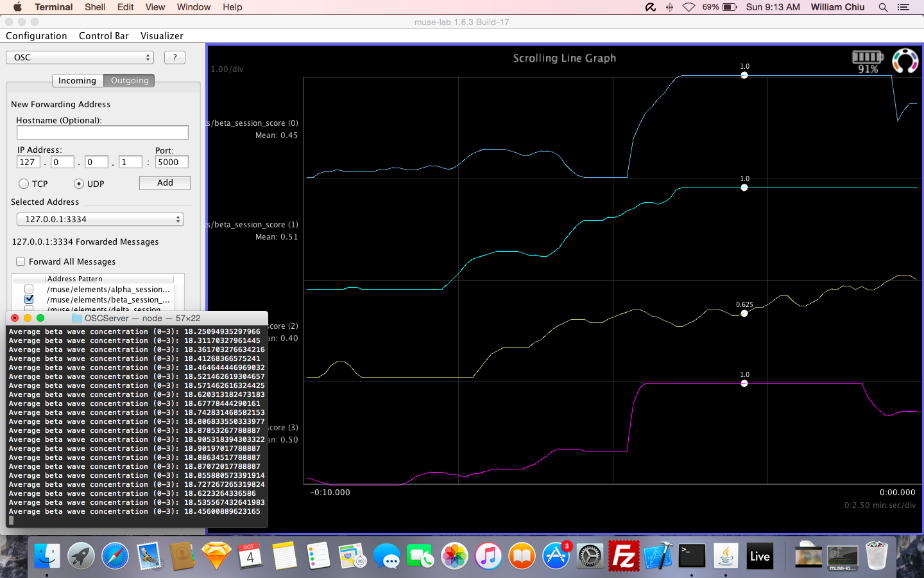Click the Java app icon in the dock
Screen dimensions: 924x578
tap(726, 556)
